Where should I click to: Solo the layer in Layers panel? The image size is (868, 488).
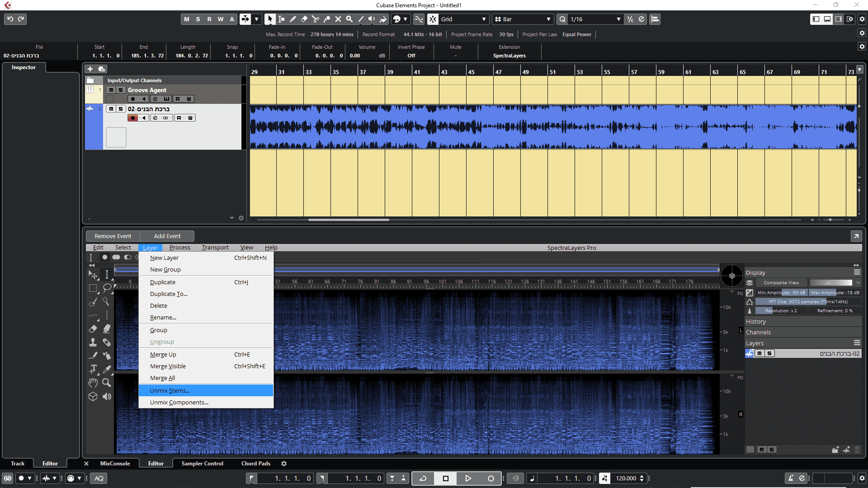769,353
